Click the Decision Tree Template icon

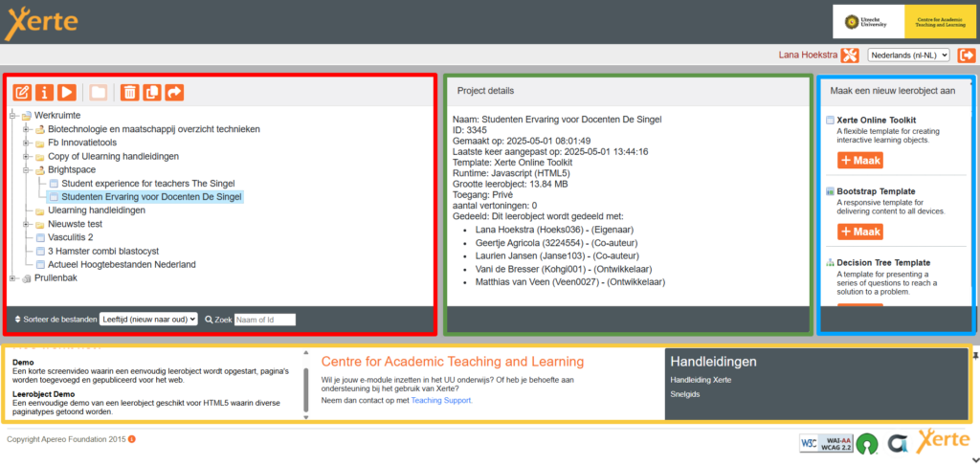coord(830,262)
